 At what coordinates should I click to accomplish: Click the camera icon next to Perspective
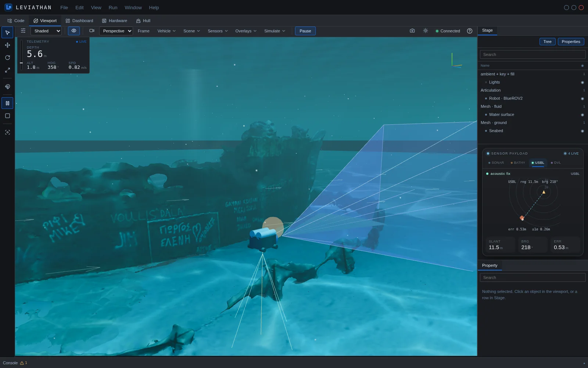(x=92, y=31)
